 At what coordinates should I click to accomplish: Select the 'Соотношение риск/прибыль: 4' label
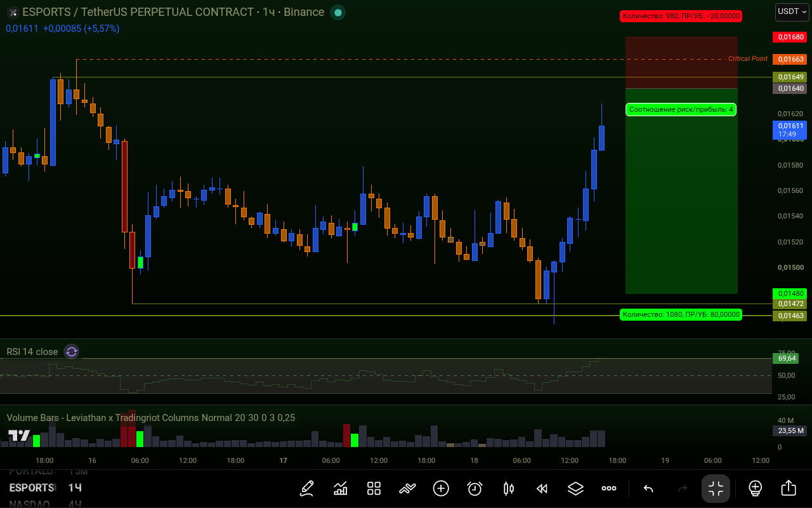pos(681,109)
